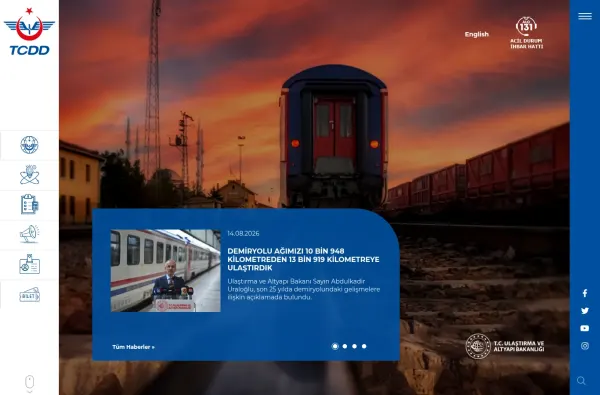Screen dimensions: 600x395
Task: Open the Facebook page
Action: pos(585,293)
